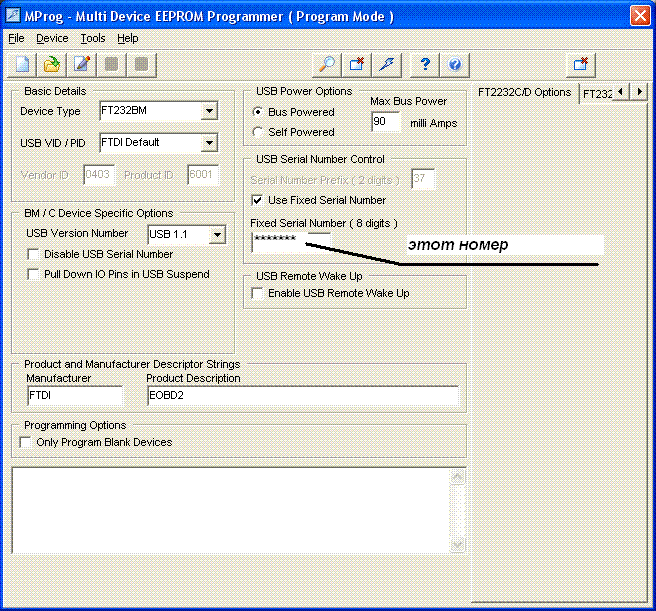Click the Max Bus Power input field

(x=386, y=122)
